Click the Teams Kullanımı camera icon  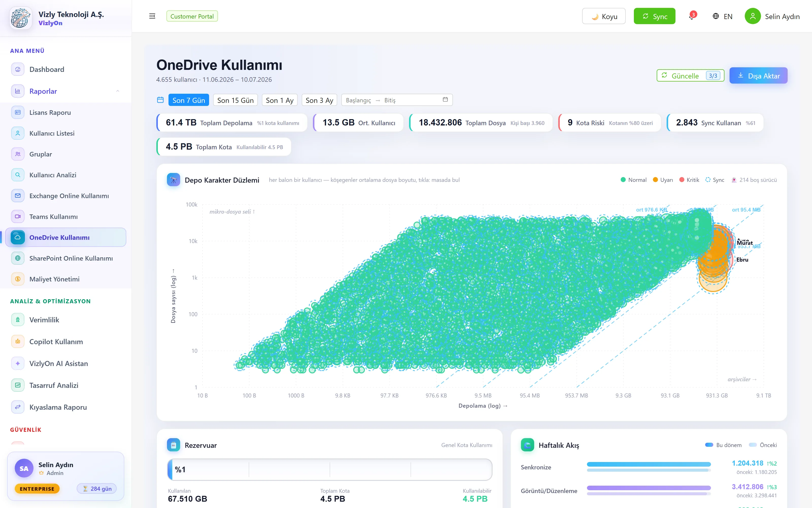tap(18, 216)
